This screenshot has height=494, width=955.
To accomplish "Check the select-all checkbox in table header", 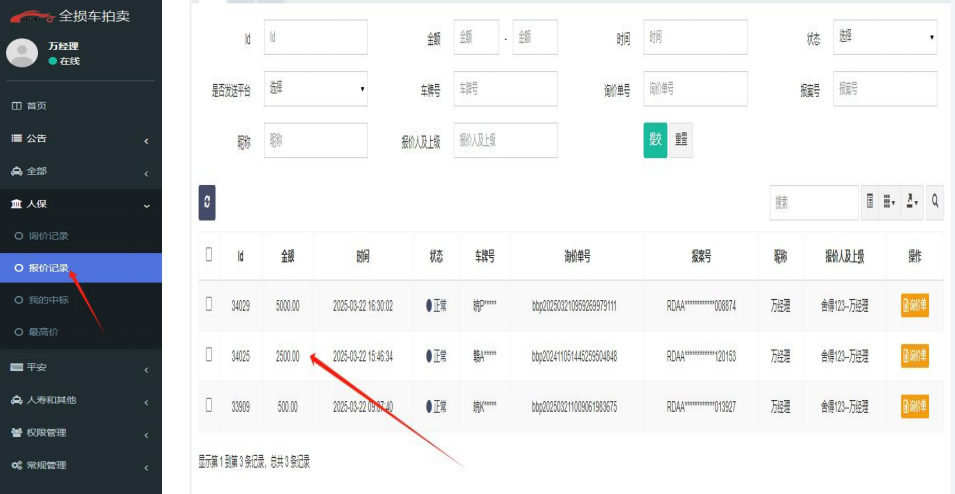I will [209, 255].
